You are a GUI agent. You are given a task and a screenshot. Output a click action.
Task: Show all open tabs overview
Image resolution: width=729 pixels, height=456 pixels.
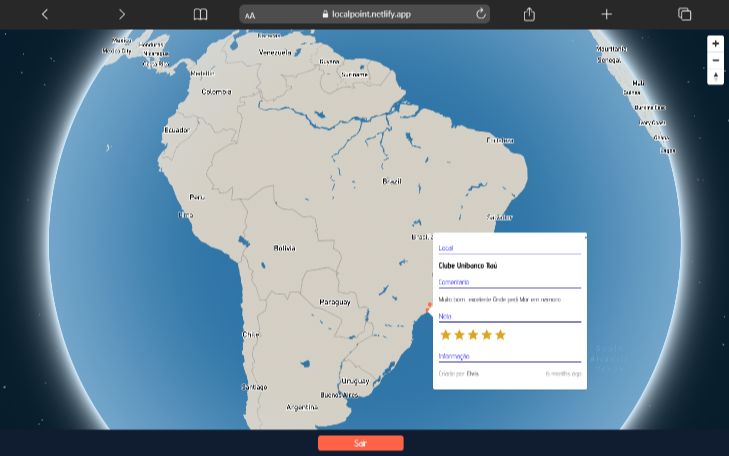tap(685, 14)
